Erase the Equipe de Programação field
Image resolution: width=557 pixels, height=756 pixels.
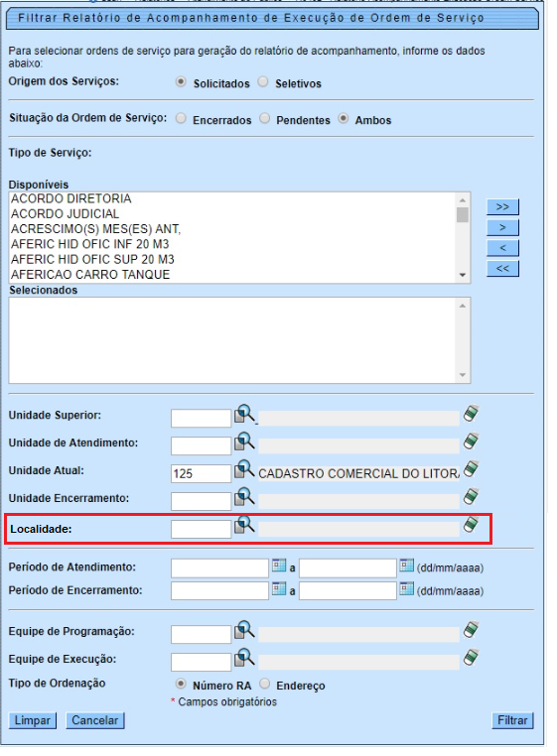click(x=471, y=630)
